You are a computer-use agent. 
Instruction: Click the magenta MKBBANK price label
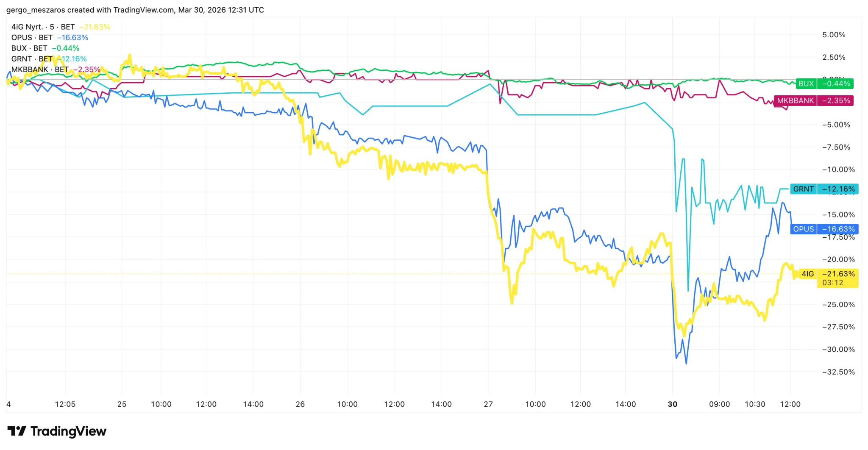tap(814, 101)
